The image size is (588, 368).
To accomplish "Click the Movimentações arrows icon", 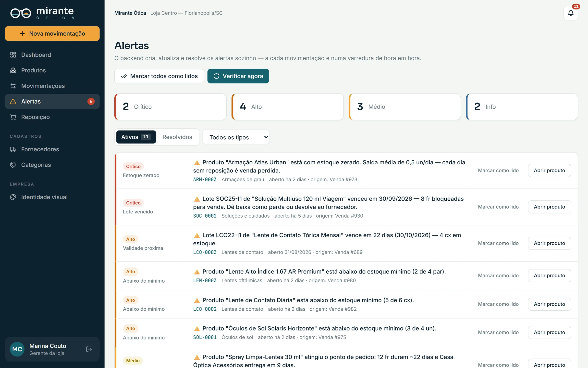I will (x=13, y=86).
